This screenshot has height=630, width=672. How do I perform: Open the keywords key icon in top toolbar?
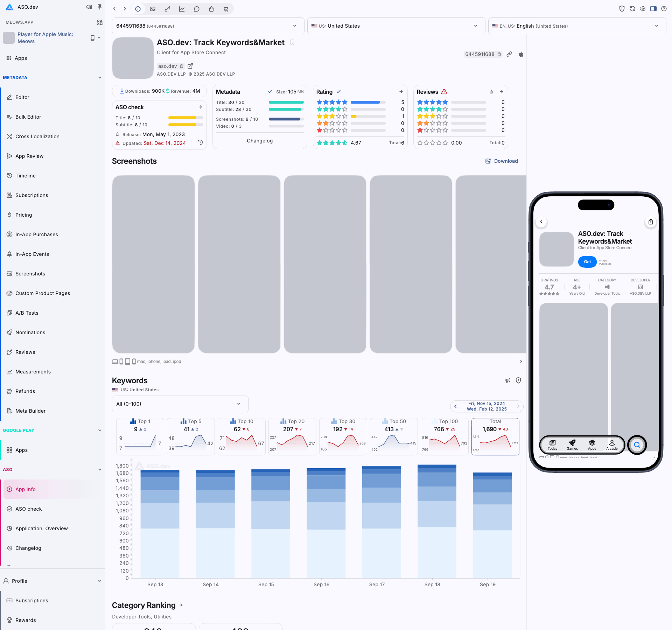point(167,9)
